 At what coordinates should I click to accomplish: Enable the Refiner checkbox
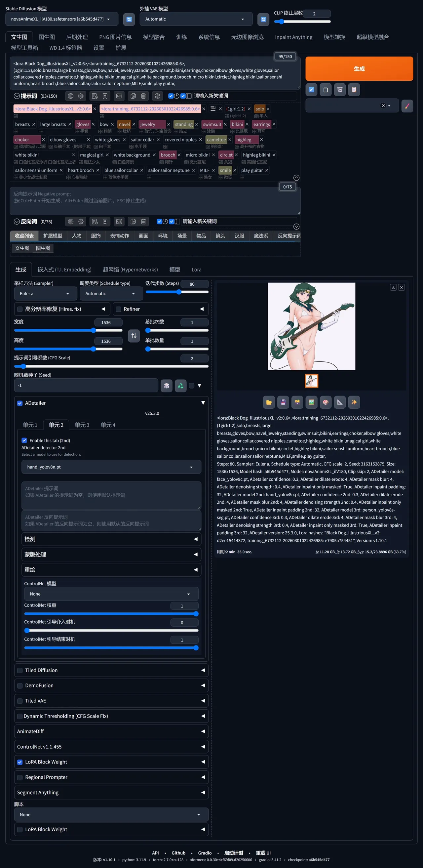coord(119,309)
